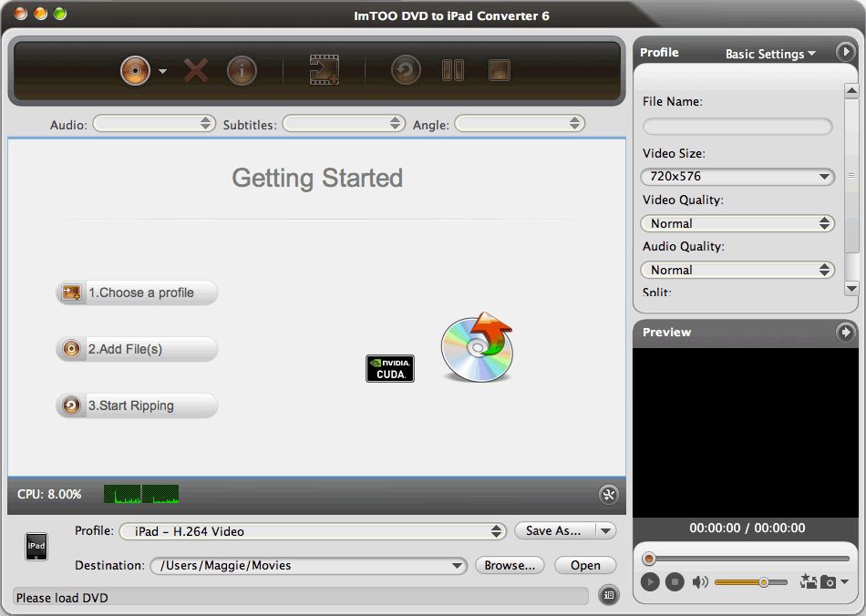Click the pause toolbar icon
The image size is (866, 616).
(453, 70)
